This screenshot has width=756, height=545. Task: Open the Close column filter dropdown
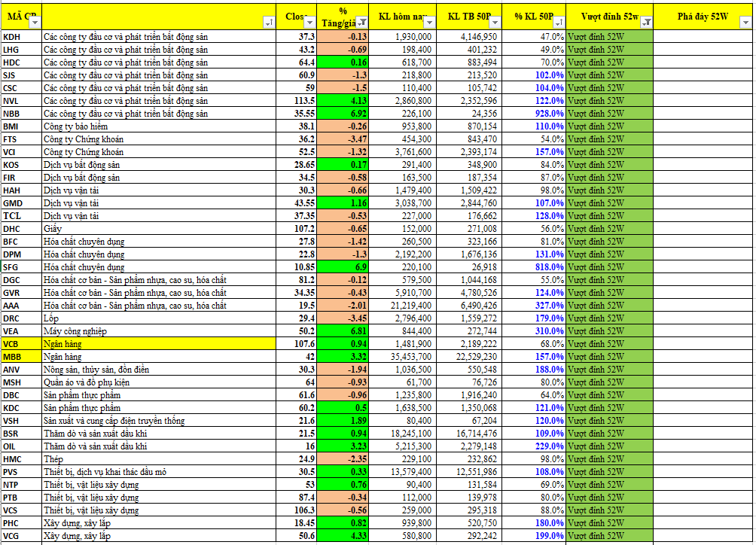pyautogui.click(x=309, y=23)
